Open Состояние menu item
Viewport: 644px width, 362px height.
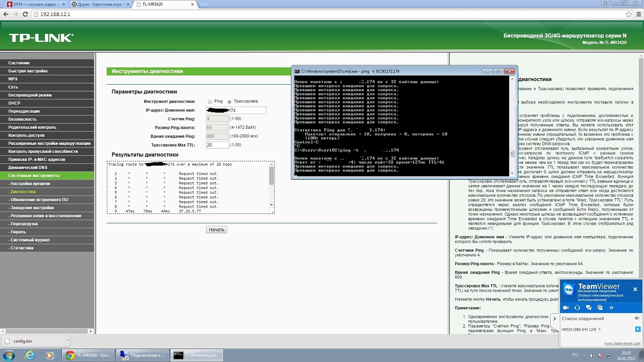pos(47,63)
